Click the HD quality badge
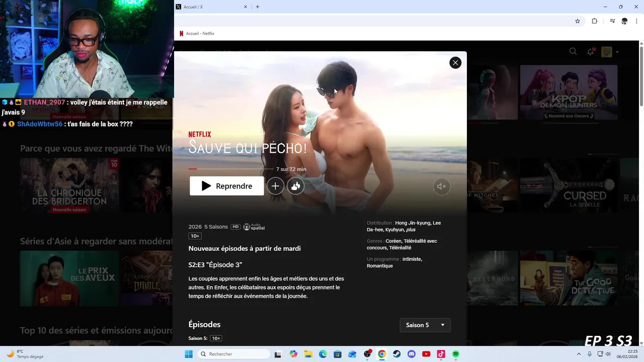 (235, 227)
